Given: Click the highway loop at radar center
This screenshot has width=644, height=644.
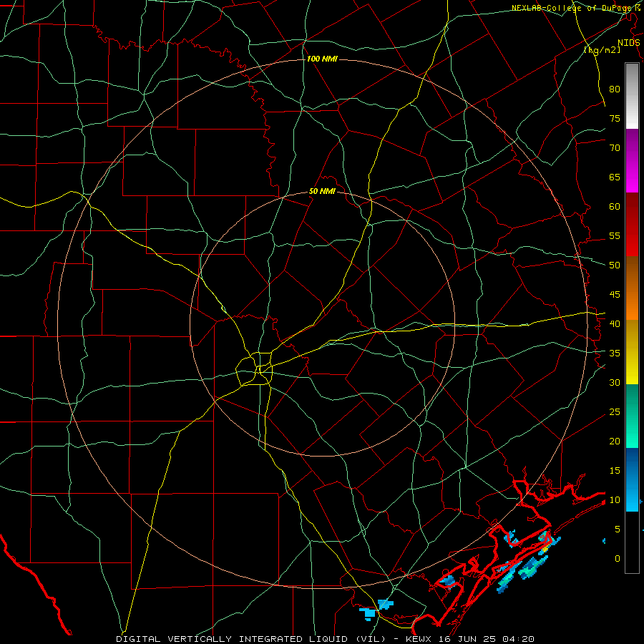Looking at the screenshot, I should point(254,369).
